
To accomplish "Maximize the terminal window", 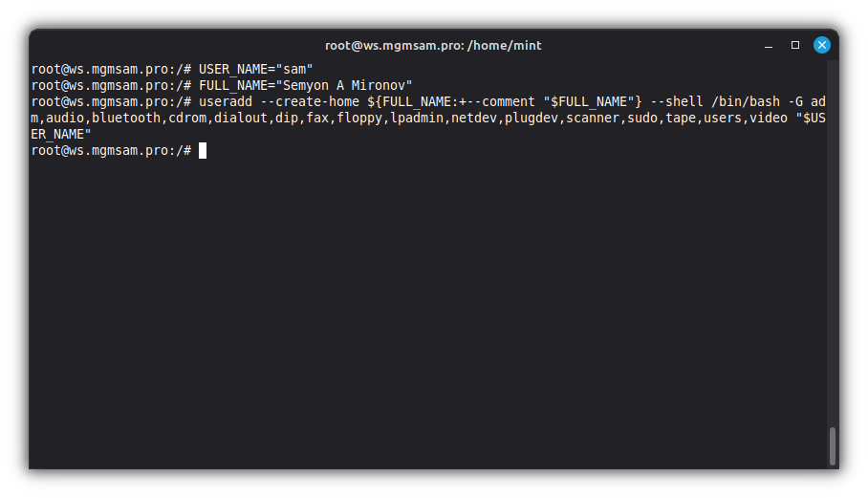I will pos(794,45).
